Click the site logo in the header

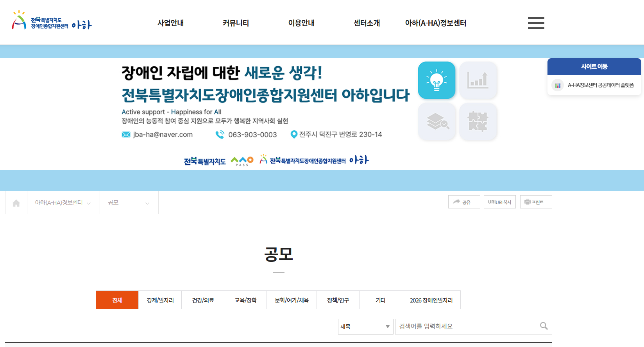tap(52, 21)
